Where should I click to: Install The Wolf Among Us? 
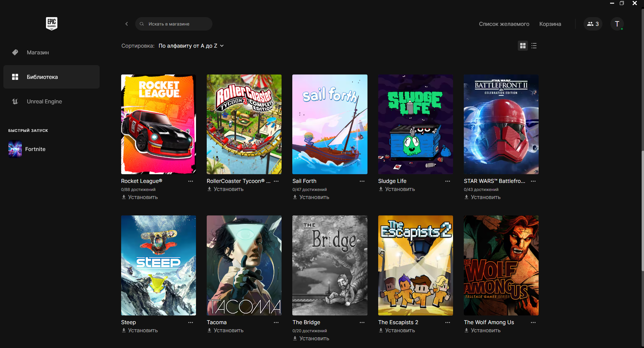pos(482,331)
